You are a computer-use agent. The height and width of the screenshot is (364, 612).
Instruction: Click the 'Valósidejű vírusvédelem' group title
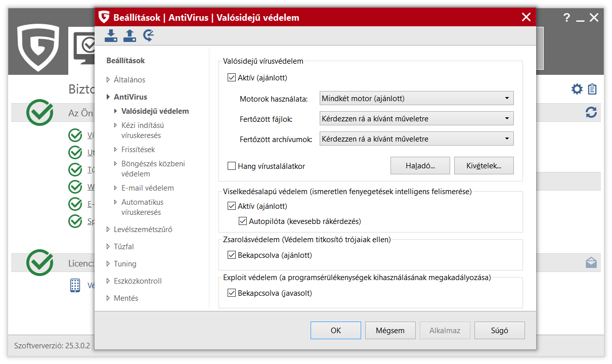point(264,61)
